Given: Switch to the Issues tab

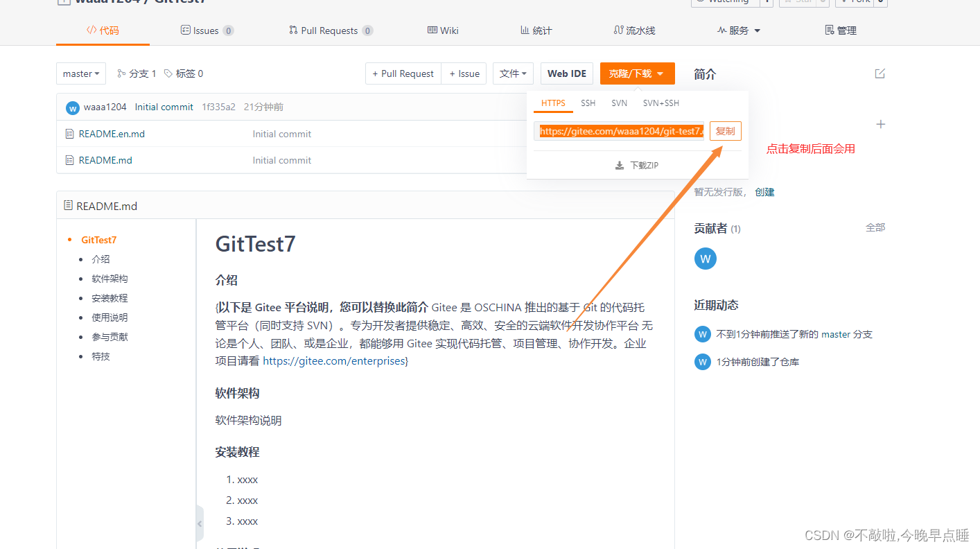Looking at the screenshot, I should pos(207,31).
